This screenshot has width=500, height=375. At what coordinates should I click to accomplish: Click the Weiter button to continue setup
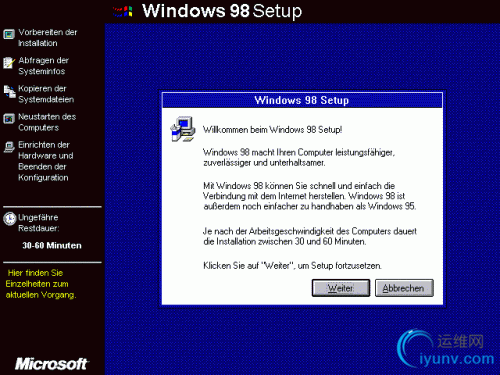click(341, 288)
